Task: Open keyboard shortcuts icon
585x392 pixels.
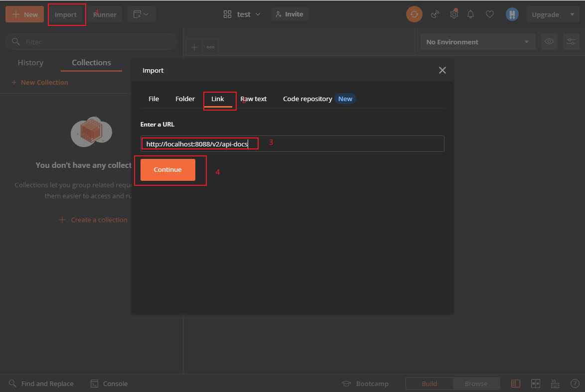Action: pyautogui.click(x=555, y=384)
